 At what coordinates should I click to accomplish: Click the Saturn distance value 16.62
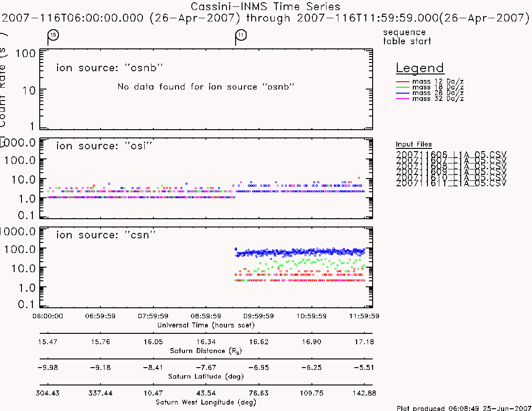coord(259,342)
